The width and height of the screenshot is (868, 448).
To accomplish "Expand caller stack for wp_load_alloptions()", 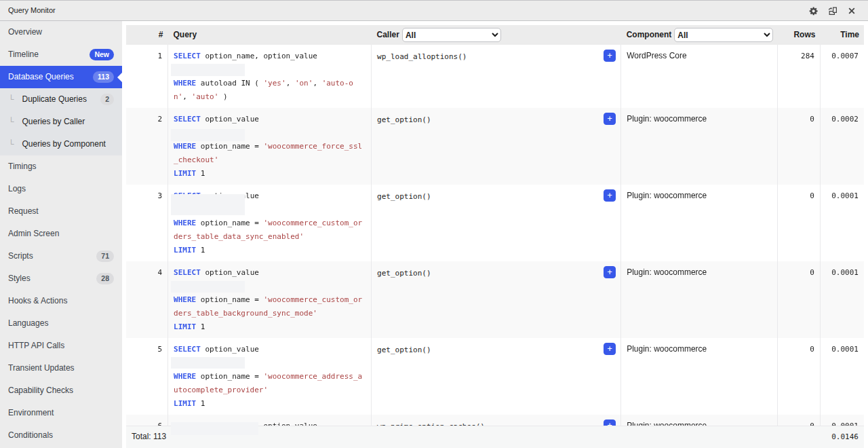I will click(610, 56).
